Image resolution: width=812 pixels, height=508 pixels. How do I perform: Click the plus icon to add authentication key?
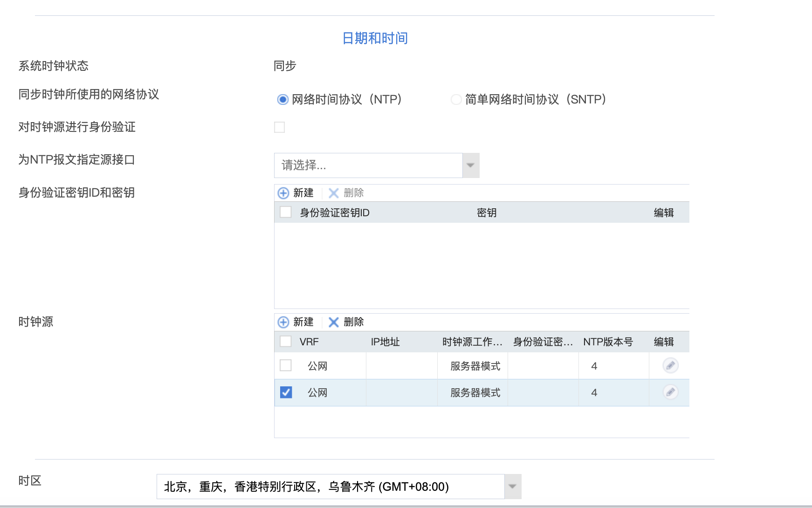[283, 193]
